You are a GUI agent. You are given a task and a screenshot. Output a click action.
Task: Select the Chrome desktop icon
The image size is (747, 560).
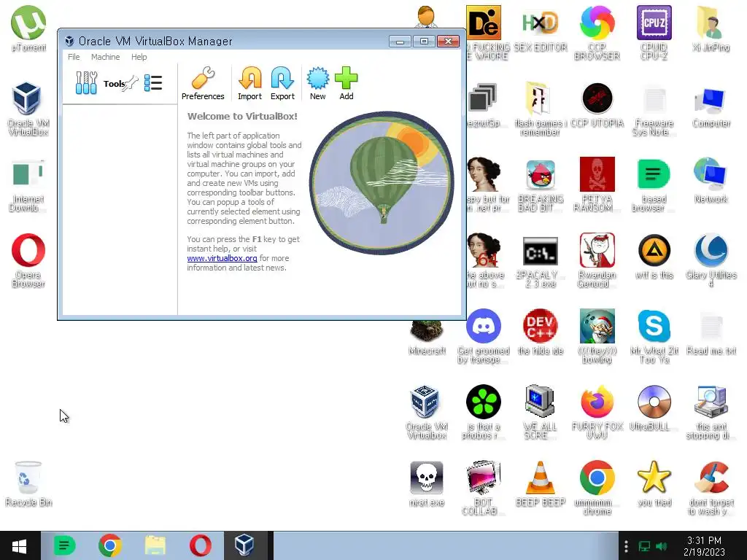click(597, 488)
